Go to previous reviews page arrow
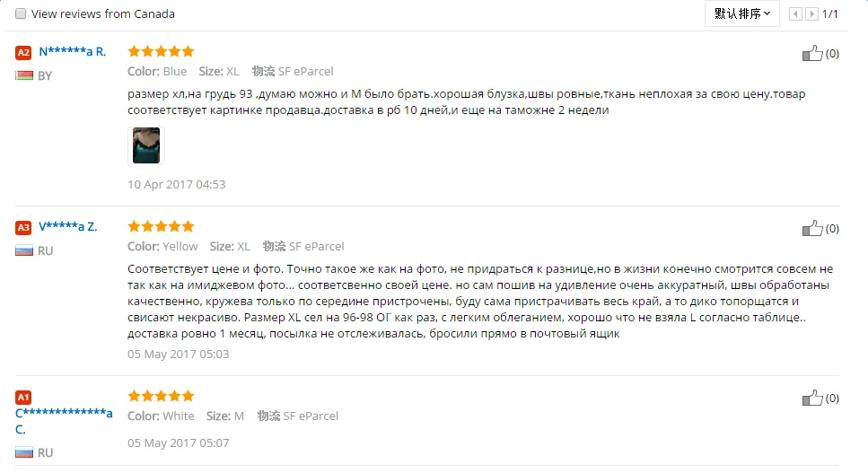The width and height of the screenshot is (868, 473). click(x=795, y=13)
